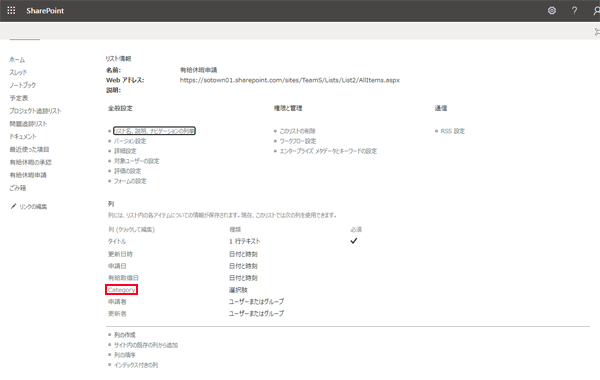The width and height of the screenshot is (600, 380).
Task: Open プロジェクト追跡リスト from the sidebar
Action: 35,111
